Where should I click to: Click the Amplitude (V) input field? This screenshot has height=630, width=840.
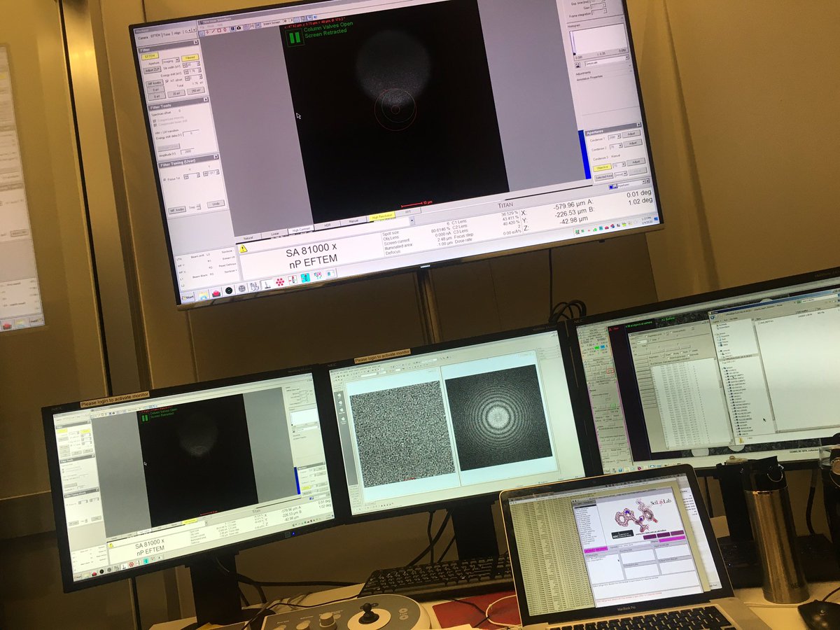click(x=187, y=151)
